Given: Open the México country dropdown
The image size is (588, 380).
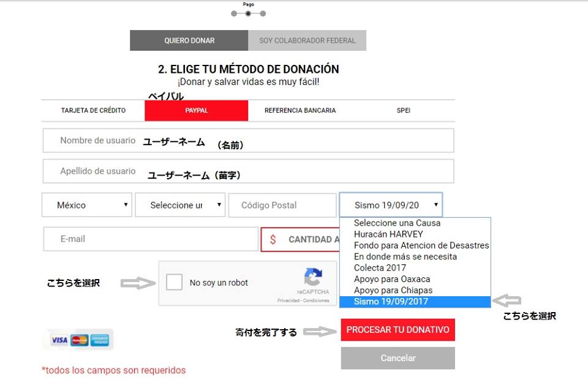Looking at the screenshot, I should tap(86, 205).
